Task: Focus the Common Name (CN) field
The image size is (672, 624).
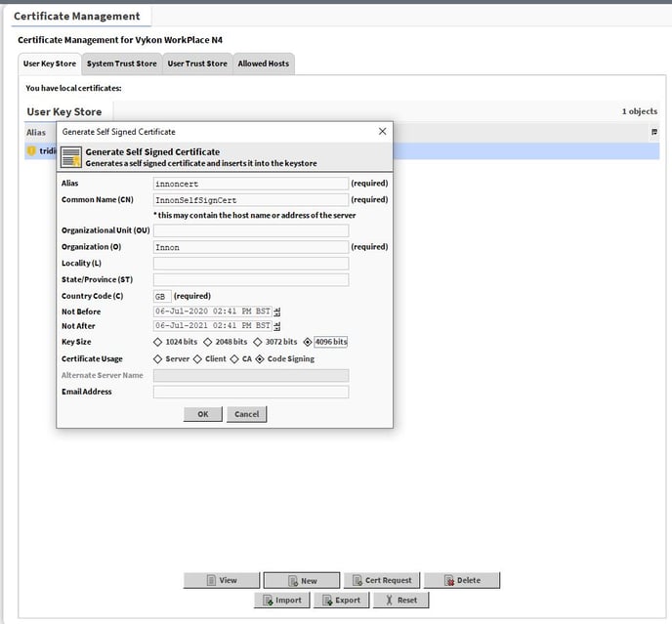Action: click(251, 200)
